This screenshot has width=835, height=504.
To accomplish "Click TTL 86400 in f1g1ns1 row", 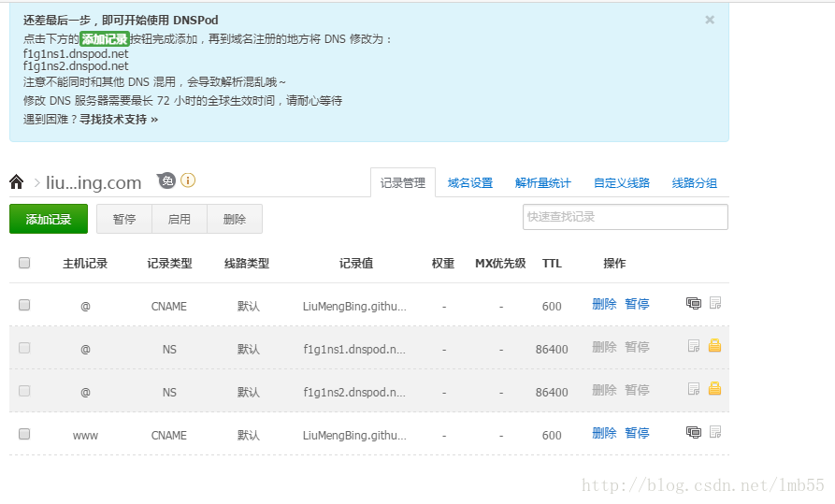I will (552, 350).
